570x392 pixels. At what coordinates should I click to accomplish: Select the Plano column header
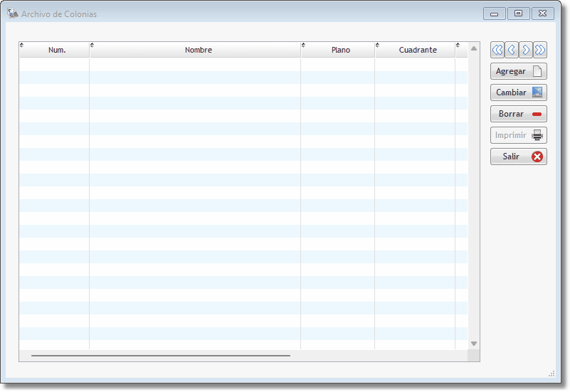click(x=340, y=50)
